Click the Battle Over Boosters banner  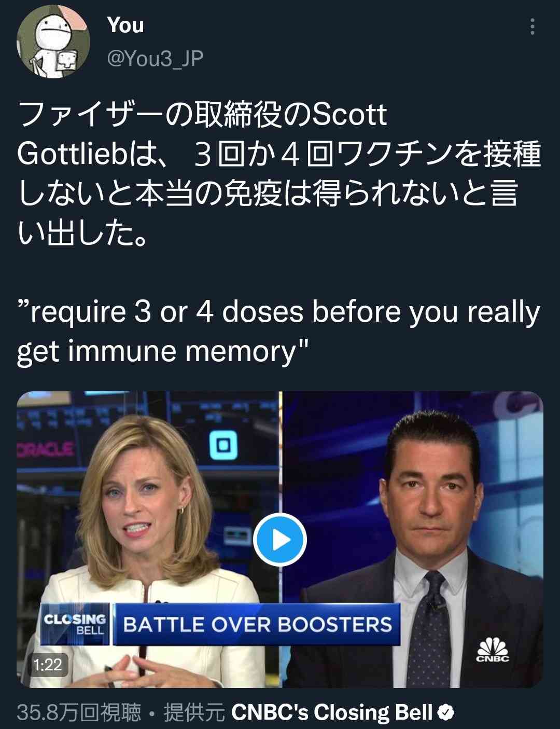click(257, 624)
